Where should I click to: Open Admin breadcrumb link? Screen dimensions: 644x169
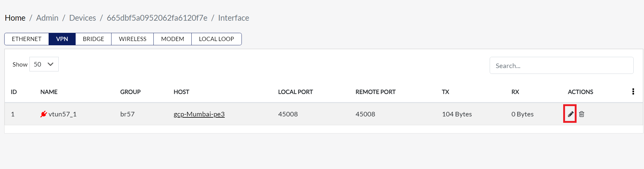47,18
